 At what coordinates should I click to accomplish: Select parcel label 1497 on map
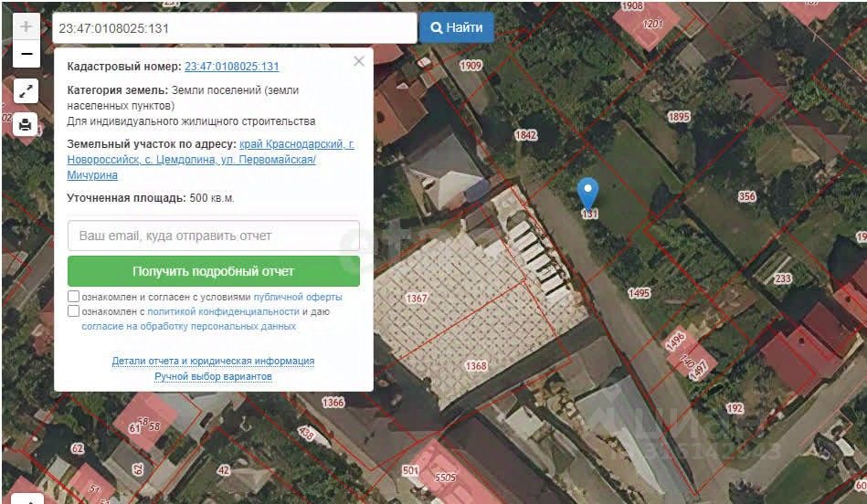(x=699, y=370)
